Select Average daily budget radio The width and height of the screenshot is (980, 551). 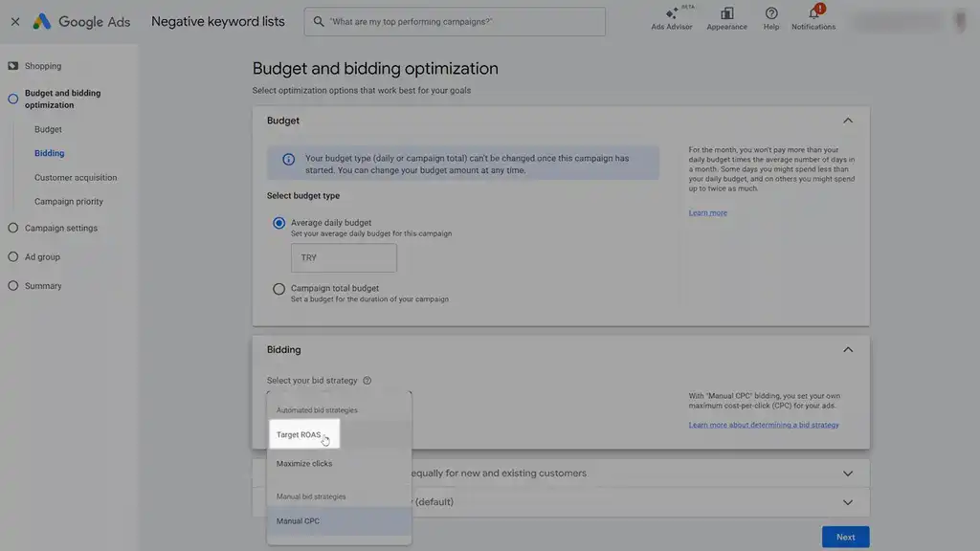pos(278,223)
